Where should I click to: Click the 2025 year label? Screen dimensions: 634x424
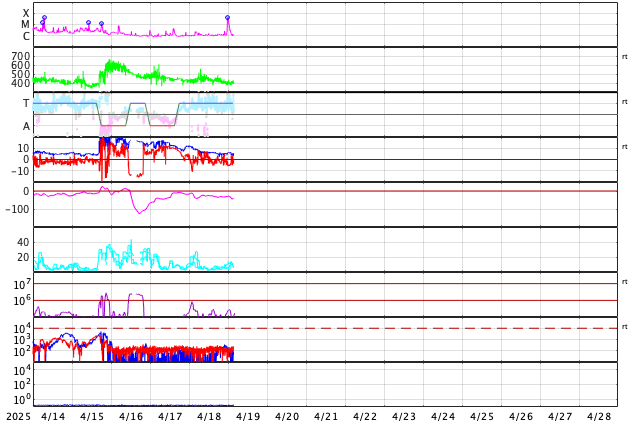19,416
